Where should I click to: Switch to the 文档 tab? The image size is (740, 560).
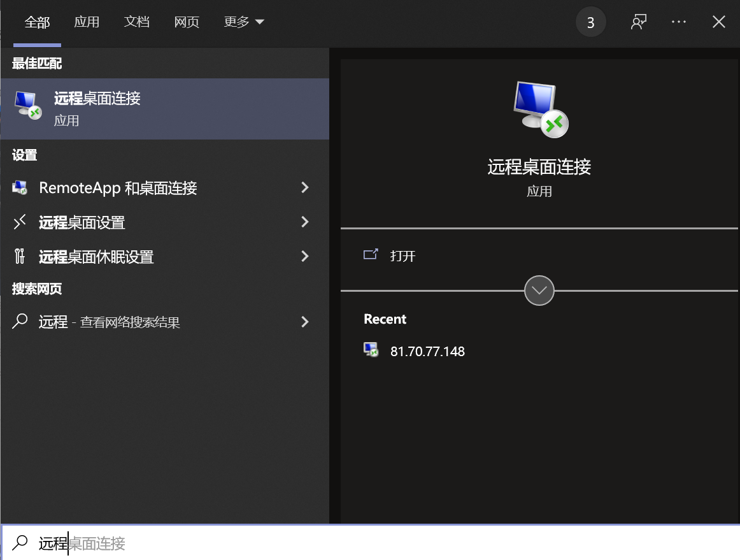click(137, 21)
